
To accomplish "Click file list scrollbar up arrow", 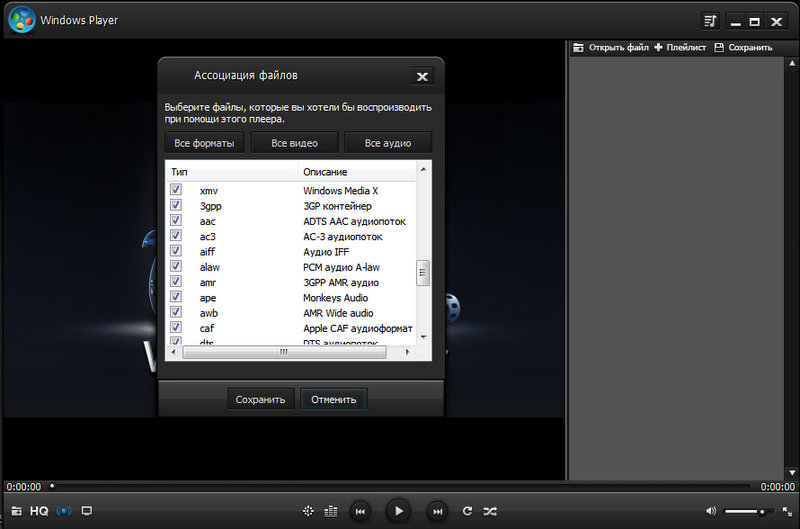I will click(x=423, y=169).
